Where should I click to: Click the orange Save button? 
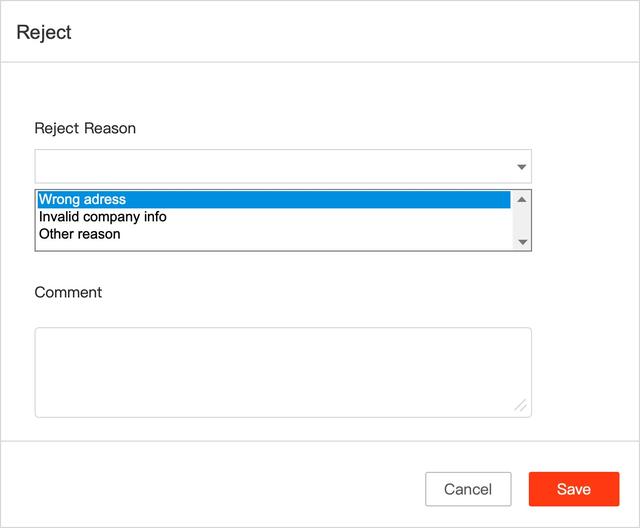(574, 489)
